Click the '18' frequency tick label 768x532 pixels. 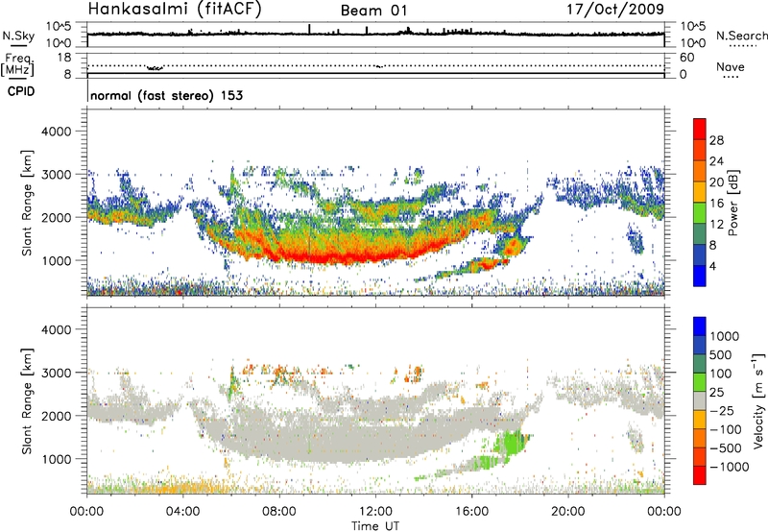[64, 58]
